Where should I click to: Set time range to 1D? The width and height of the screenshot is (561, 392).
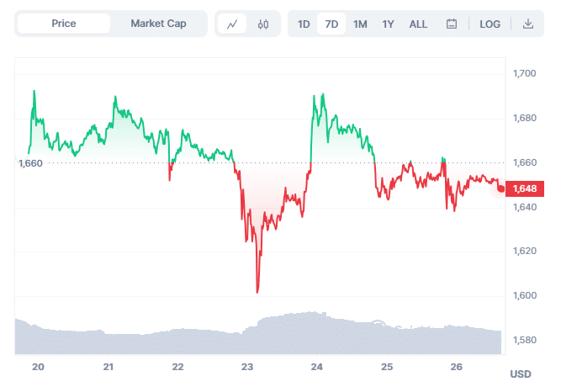pos(304,24)
